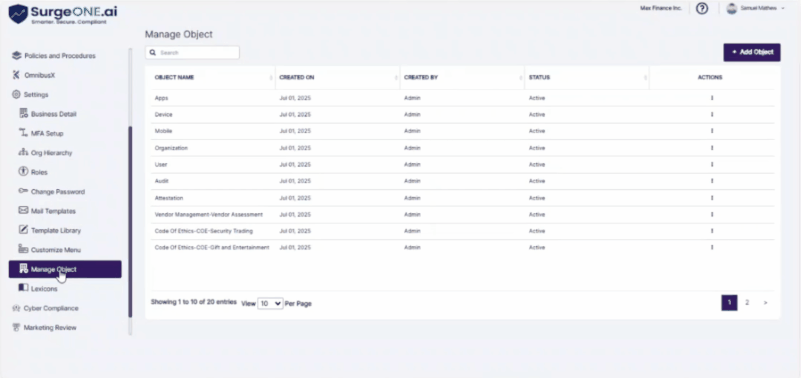
Task: Open actions menu for Device row
Action: (712, 114)
